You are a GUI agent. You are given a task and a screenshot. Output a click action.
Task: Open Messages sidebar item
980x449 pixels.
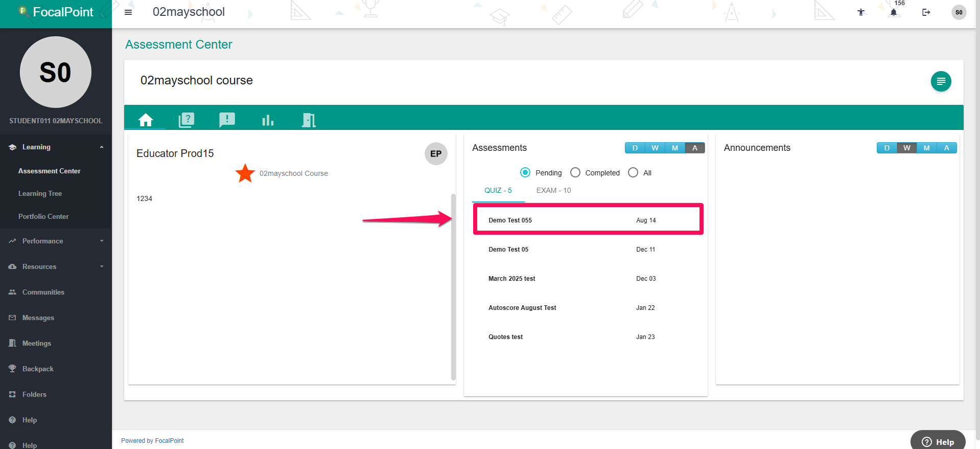pyautogui.click(x=38, y=318)
